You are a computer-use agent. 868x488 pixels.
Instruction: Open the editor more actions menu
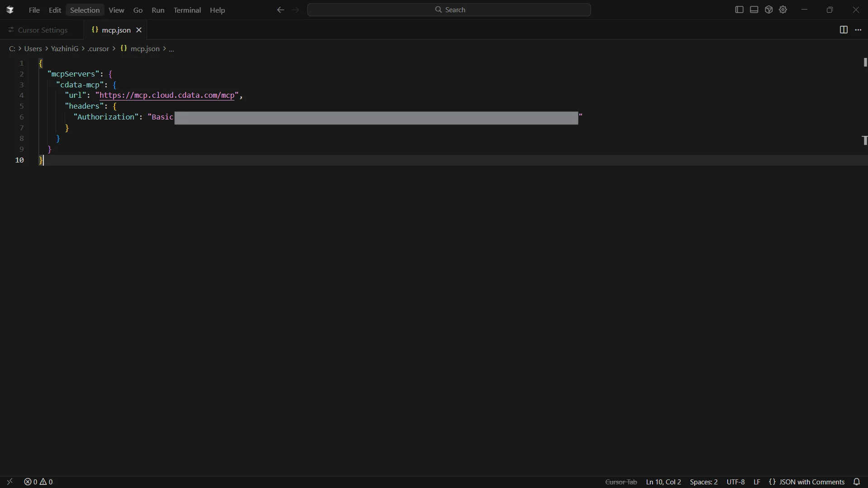coord(859,30)
